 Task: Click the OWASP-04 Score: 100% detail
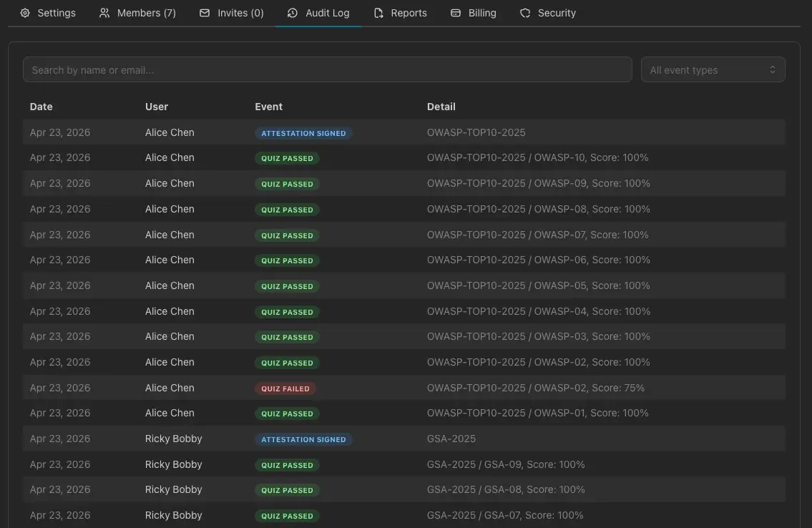click(x=539, y=312)
